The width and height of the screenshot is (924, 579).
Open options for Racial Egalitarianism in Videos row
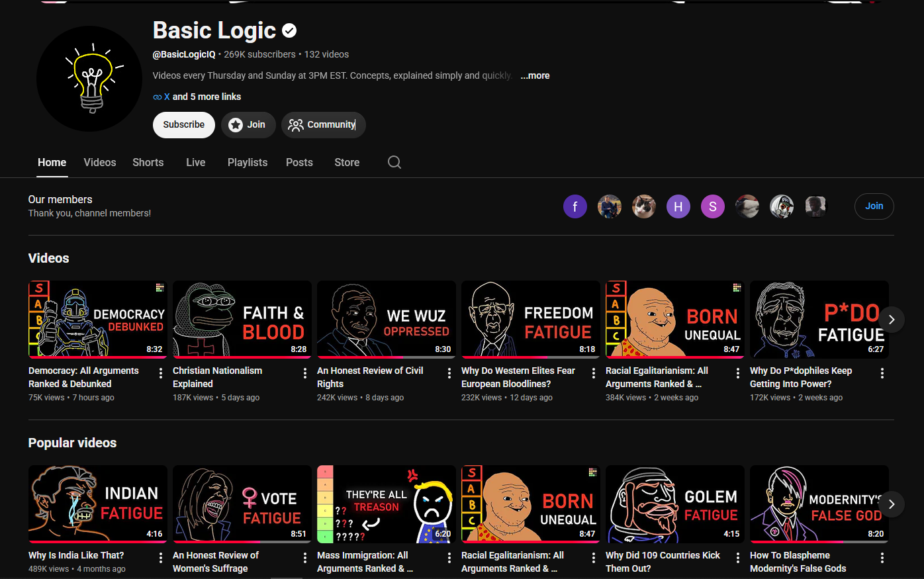738,373
